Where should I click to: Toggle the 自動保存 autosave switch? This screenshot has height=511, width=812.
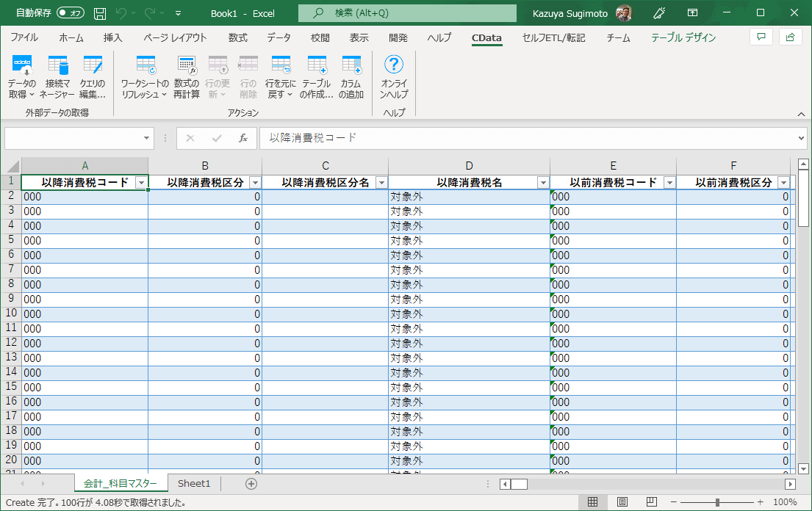(x=70, y=12)
